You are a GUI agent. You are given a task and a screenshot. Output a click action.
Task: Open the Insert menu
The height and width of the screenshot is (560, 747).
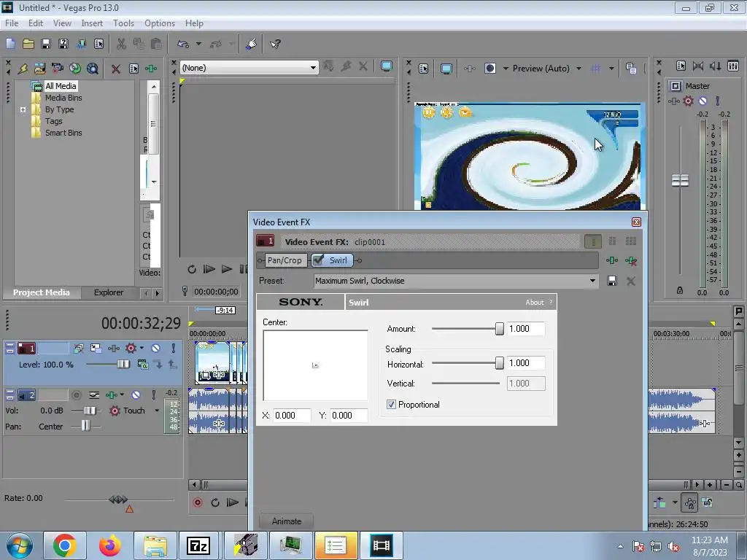(x=91, y=23)
